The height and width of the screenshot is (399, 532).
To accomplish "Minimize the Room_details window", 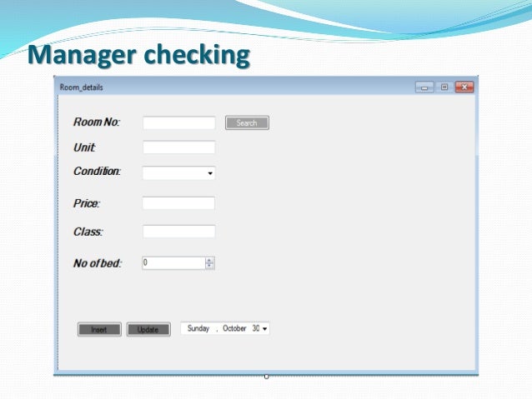I will tap(424, 87).
